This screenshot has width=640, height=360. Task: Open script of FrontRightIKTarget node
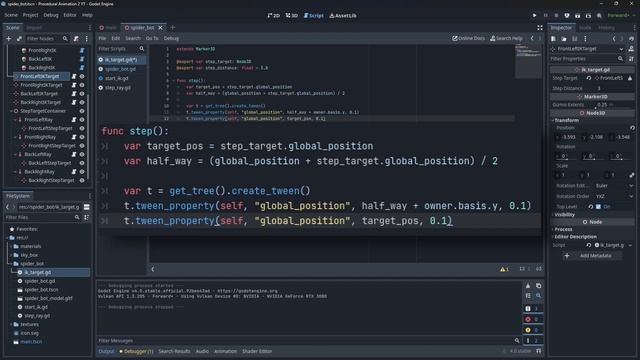74,85
